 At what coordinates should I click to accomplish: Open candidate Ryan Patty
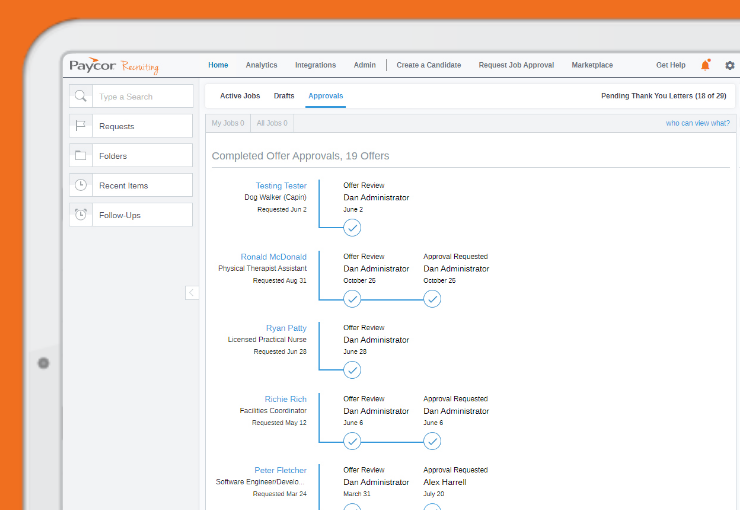(x=286, y=328)
